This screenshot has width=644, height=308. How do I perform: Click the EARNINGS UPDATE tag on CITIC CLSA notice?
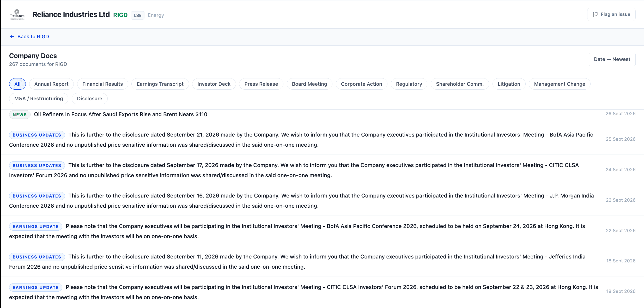click(36, 287)
